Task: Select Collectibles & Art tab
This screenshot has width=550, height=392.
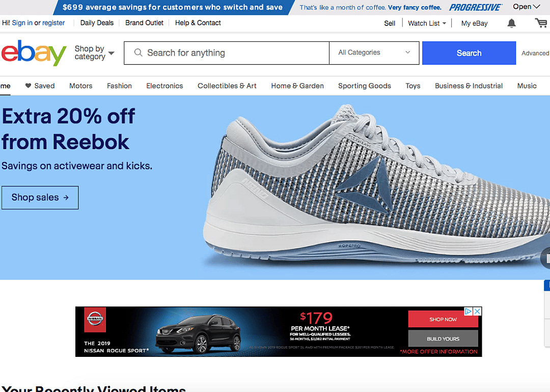Action: (x=227, y=86)
